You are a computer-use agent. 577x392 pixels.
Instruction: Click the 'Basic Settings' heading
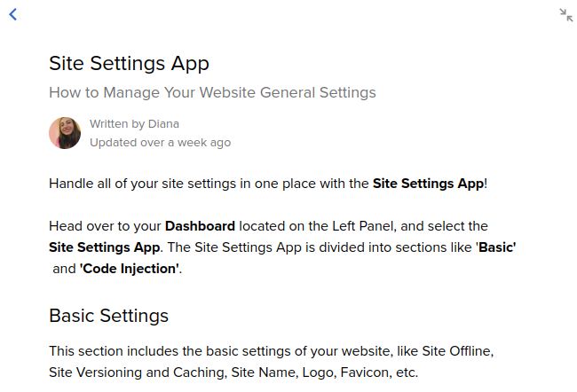coord(108,316)
